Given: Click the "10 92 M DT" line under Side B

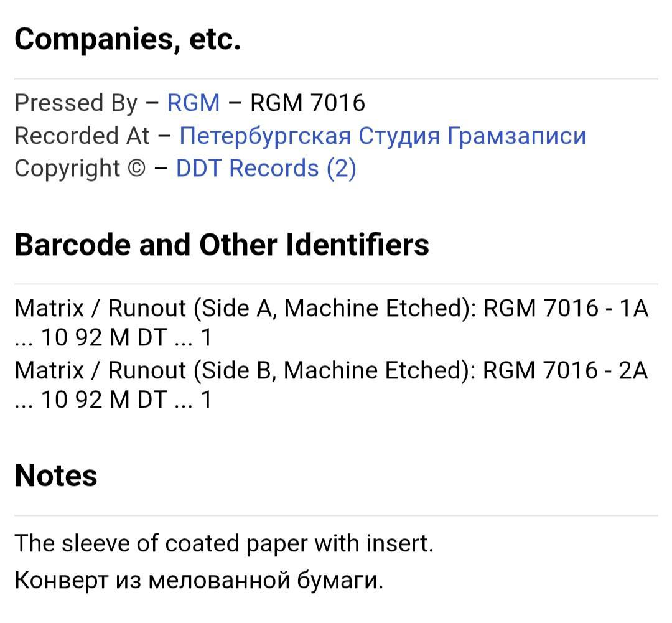Looking at the screenshot, I should click(x=103, y=400).
